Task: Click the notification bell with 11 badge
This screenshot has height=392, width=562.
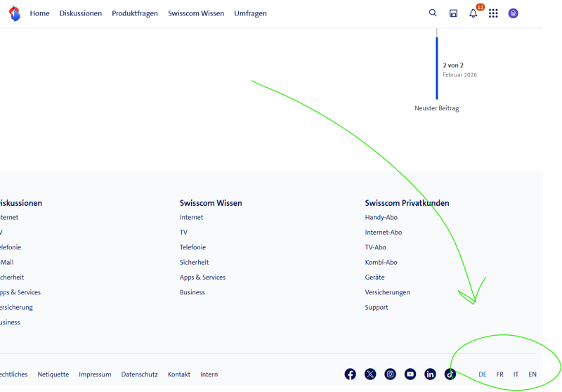Action: tap(473, 13)
